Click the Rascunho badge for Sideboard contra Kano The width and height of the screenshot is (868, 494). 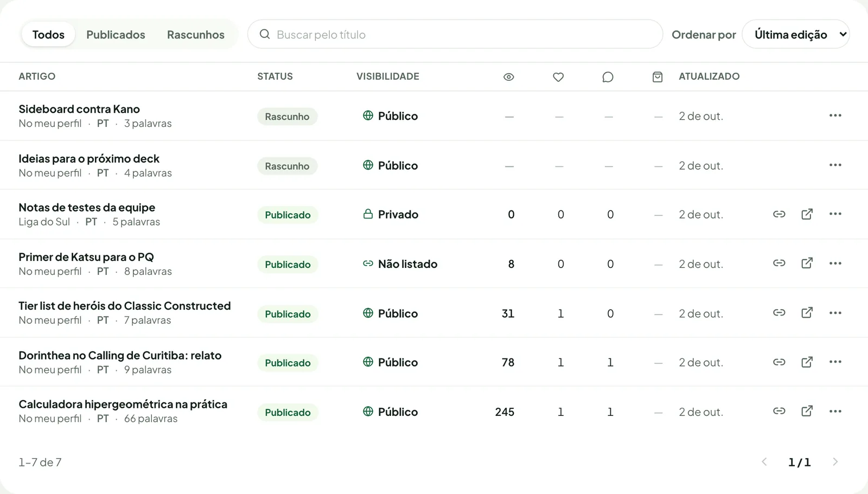click(x=287, y=117)
